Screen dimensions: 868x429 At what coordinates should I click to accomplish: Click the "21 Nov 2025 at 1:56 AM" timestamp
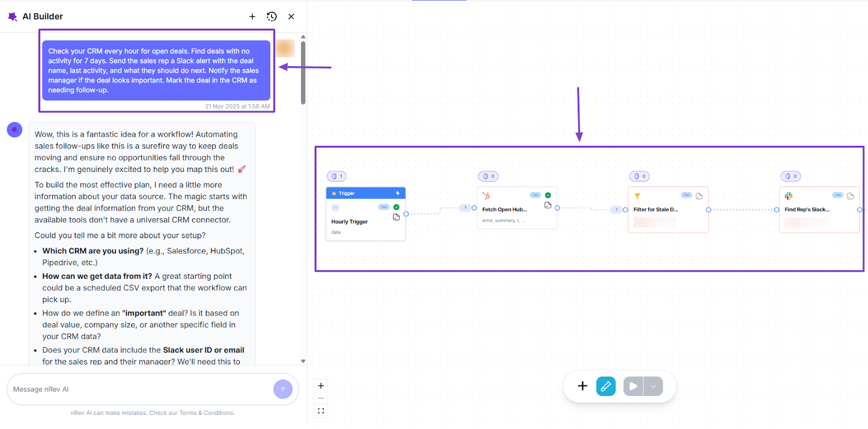pyautogui.click(x=238, y=106)
